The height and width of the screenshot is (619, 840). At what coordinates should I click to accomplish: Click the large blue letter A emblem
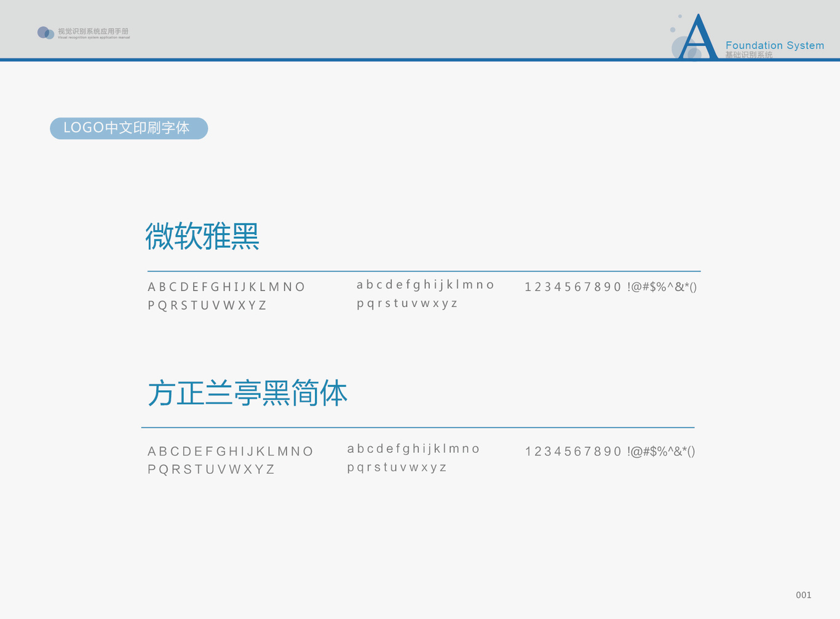pos(698,37)
